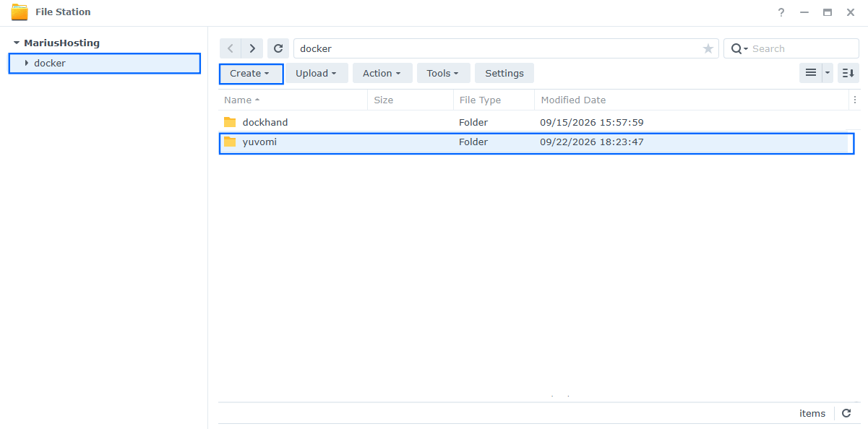Sort by Modified Date column header

[x=692, y=100]
